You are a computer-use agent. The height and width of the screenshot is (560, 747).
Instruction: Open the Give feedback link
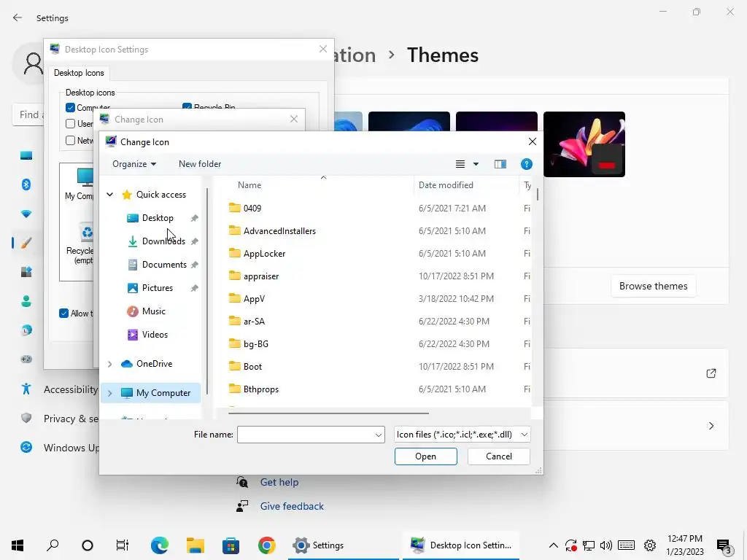point(292,506)
